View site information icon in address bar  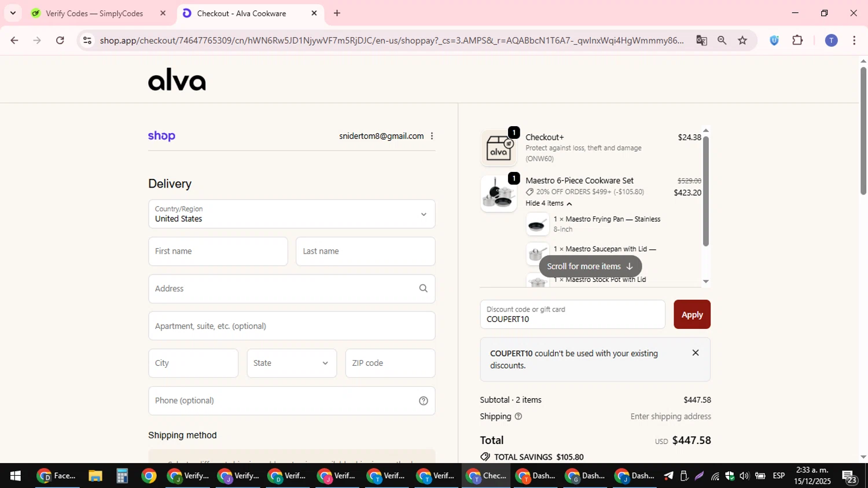click(x=87, y=40)
